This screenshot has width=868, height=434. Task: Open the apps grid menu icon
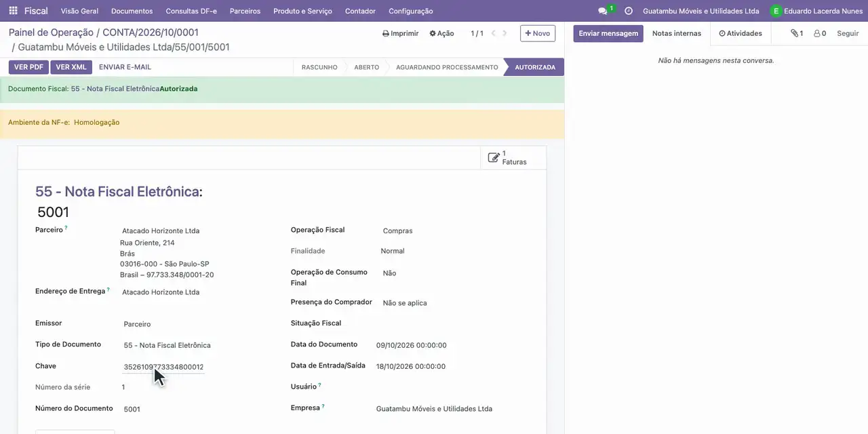point(13,11)
